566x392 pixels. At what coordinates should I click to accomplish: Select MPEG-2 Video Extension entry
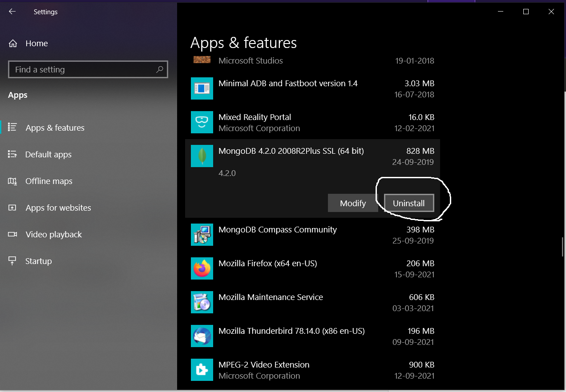[312, 370]
